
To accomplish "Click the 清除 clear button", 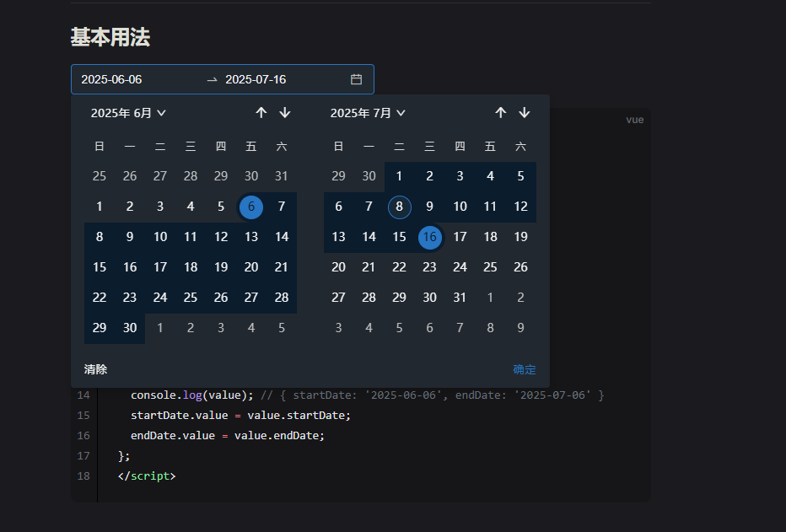I will (x=96, y=369).
